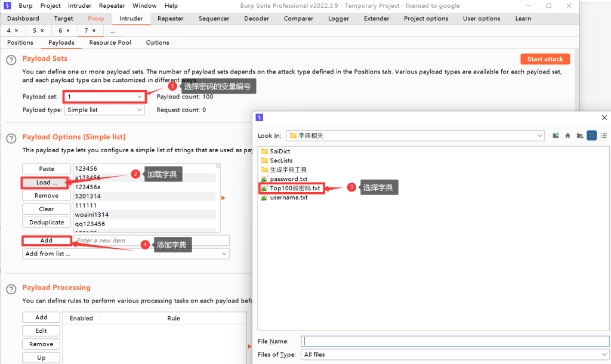Select payload entry woaini1314

click(x=144, y=215)
